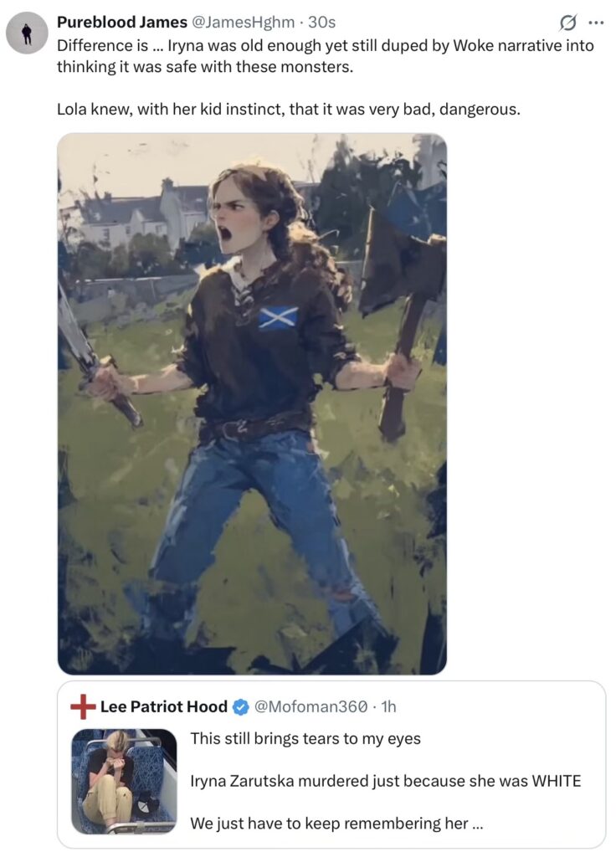Open the quoted post's train seat thumbnail
This screenshot has height=857, width=616.
(x=124, y=781)
